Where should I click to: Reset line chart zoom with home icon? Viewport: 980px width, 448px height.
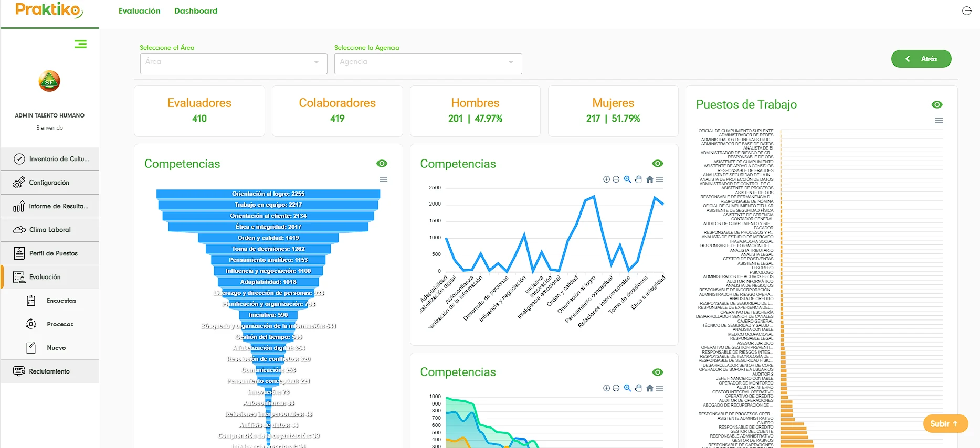click(650, 179)
